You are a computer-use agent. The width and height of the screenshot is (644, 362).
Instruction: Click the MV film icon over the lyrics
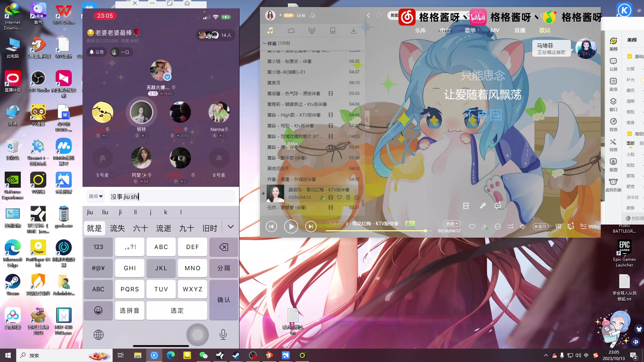tap(466, 206)
